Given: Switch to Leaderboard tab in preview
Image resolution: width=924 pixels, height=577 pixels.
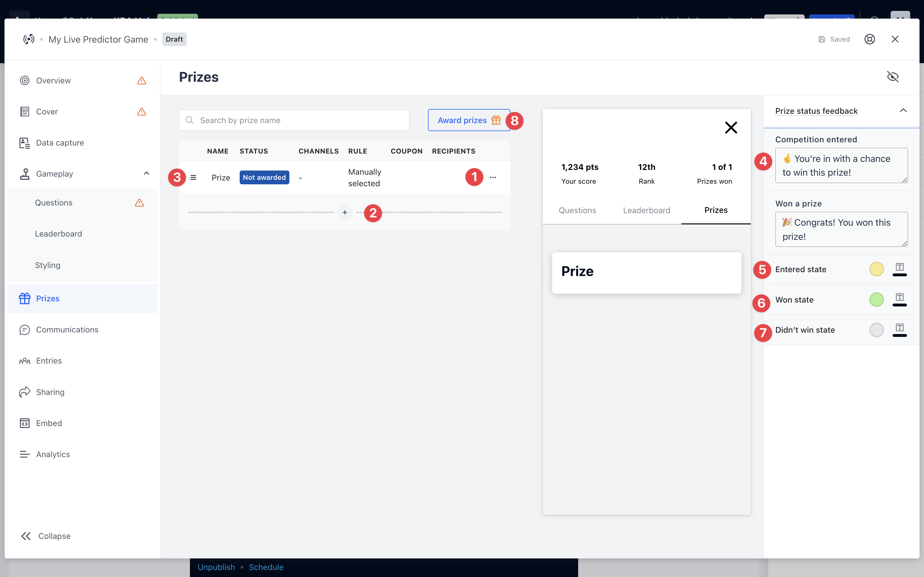Looking at the screenshot, I should 646,210.
